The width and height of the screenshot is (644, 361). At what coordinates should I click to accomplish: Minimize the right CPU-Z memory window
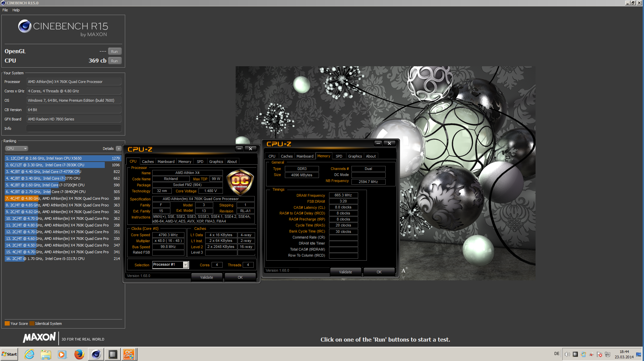[378, 143]
